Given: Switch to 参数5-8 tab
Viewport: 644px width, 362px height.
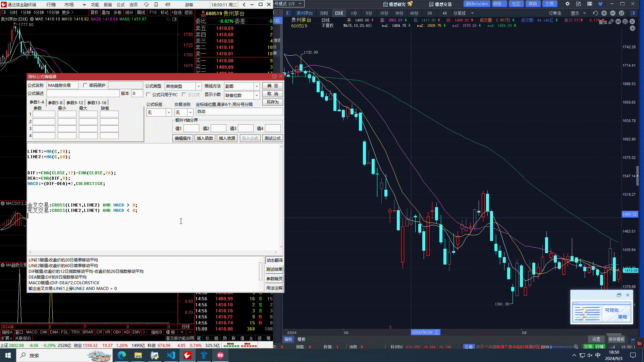Looking at the screenshot, I should (x=55, y=103).
